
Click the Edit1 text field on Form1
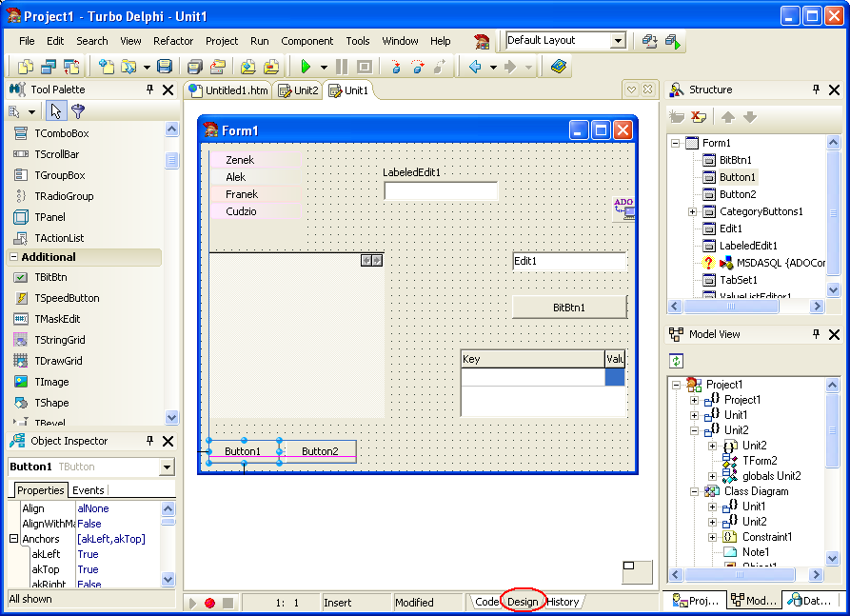point(569,262)
